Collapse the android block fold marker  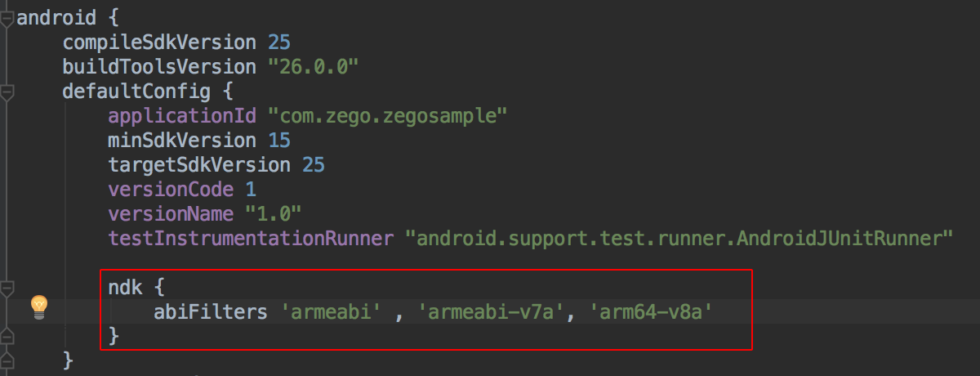[x=7, y=17]
